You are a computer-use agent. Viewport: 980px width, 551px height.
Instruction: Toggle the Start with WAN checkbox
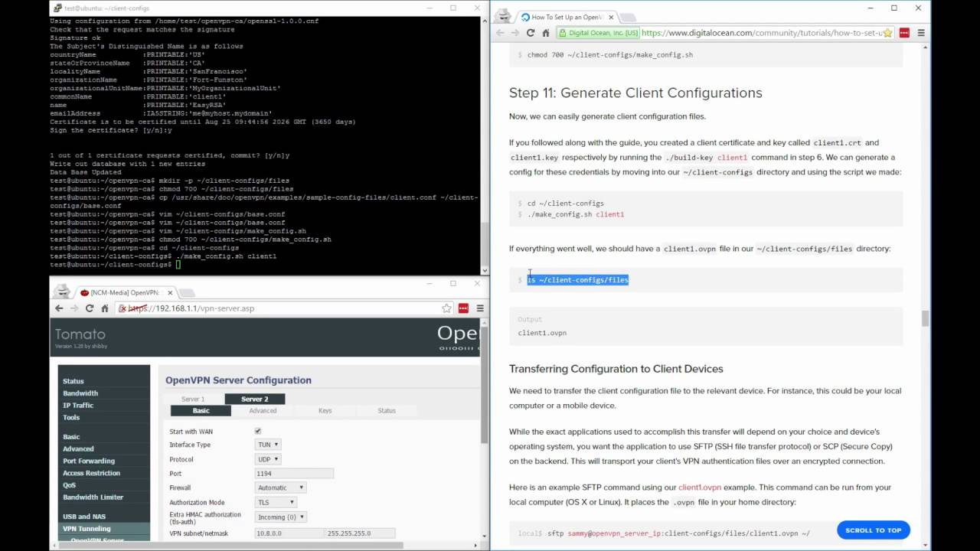click(x=258, y=432)
